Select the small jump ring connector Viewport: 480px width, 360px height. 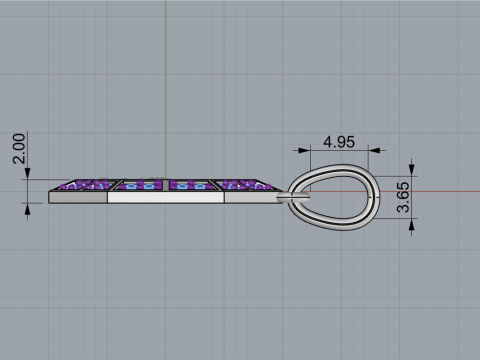pyautogui.click(x=293, y=198)
